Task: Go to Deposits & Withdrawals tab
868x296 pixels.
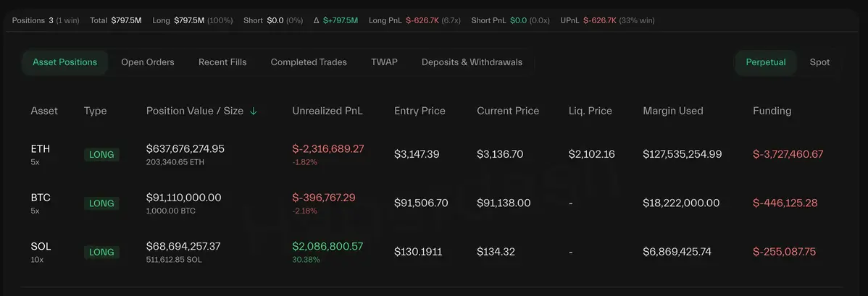Action: click(472, 62)
